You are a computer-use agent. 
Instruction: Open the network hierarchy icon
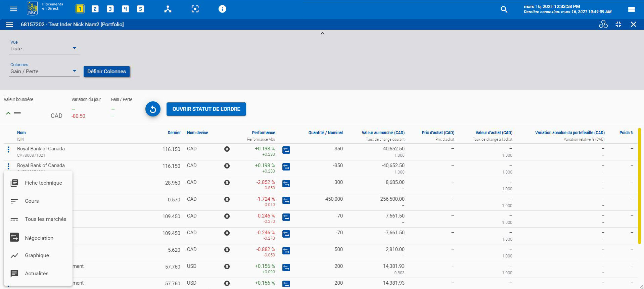click(x=168, y=9)
